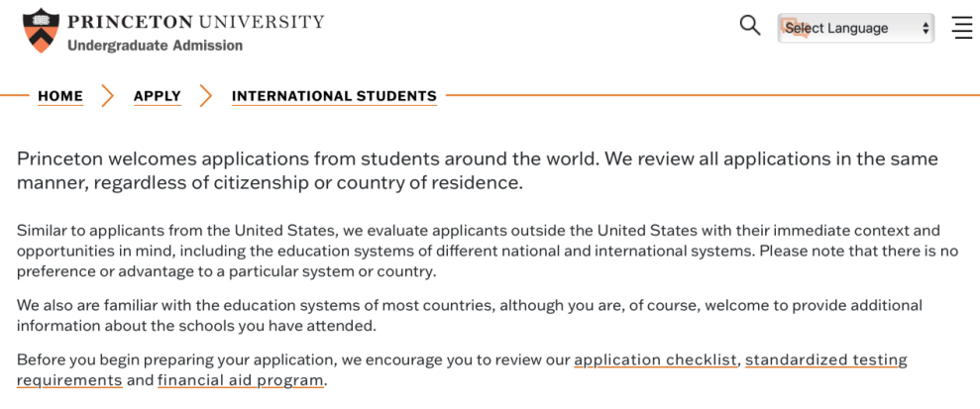Go to HOME breadcrumb
This screenshot has height=409, width=980.
[x=60, y=96]
